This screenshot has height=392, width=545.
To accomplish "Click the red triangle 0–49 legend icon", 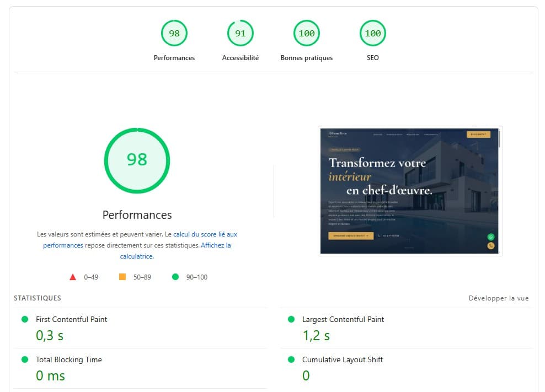I will [x=73, y=277].
